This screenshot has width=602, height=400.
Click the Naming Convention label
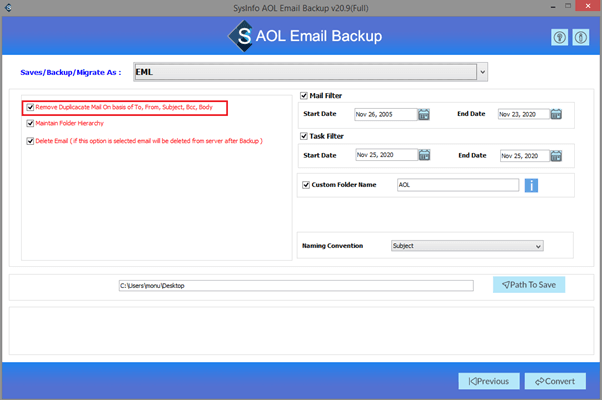332,246
